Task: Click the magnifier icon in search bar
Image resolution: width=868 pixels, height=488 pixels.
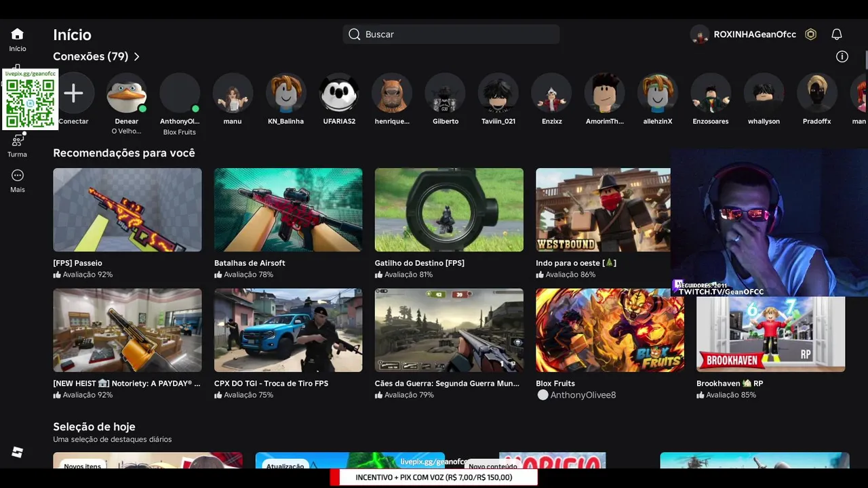Action: click(354, 34)
